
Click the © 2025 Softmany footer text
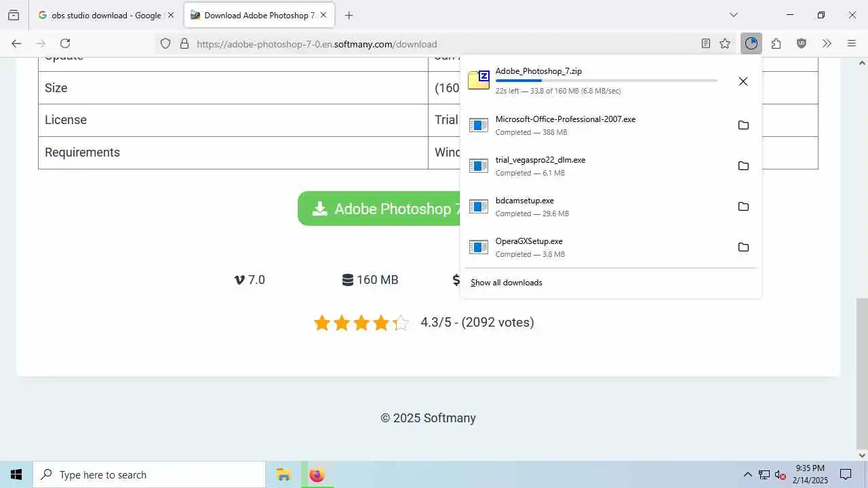tap(428, 418)
